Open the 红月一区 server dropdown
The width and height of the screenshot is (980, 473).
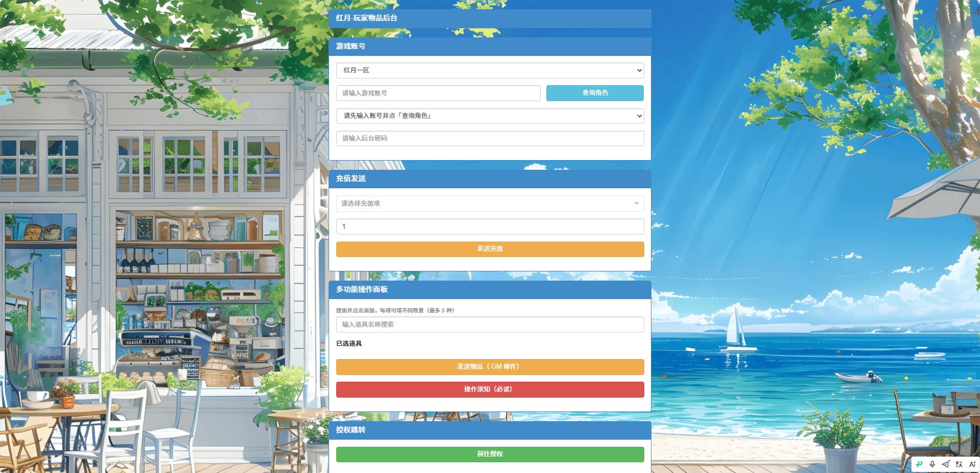[490, 70]
